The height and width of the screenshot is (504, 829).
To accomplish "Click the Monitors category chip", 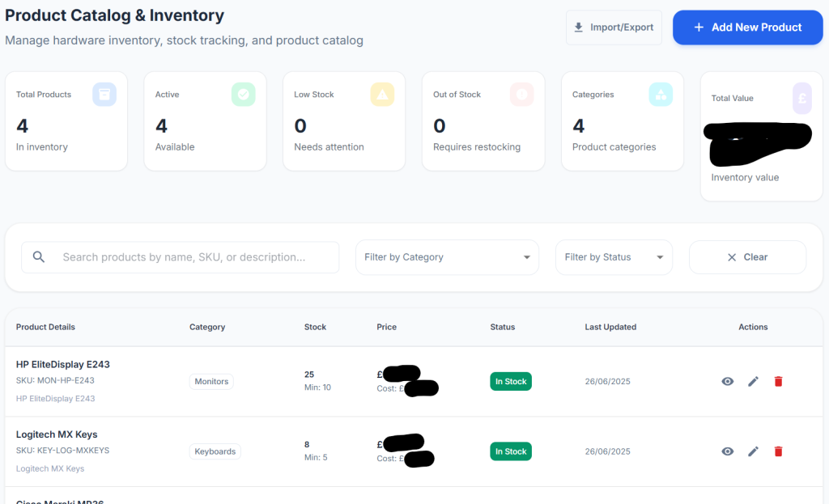I will pos(211,381).
